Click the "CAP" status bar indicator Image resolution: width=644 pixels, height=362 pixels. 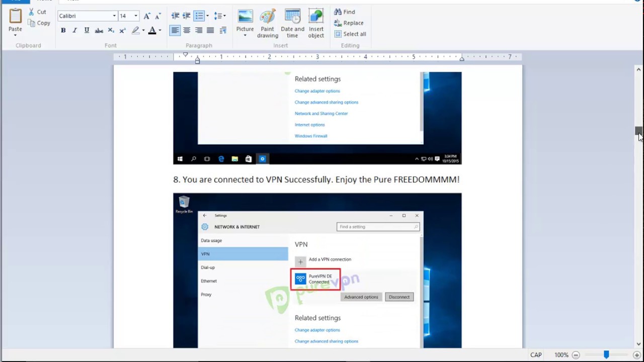(536, 355)
